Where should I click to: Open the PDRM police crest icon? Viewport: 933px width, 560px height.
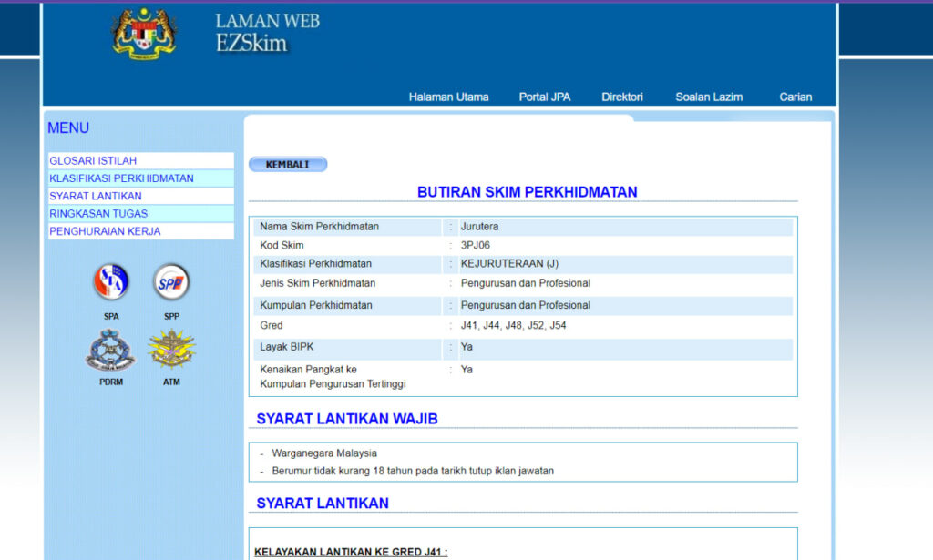[110, 350]
